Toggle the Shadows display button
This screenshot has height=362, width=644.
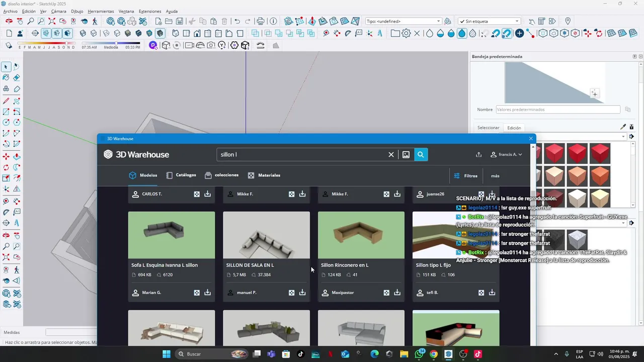pyautogui.click(x=9, y=45)
